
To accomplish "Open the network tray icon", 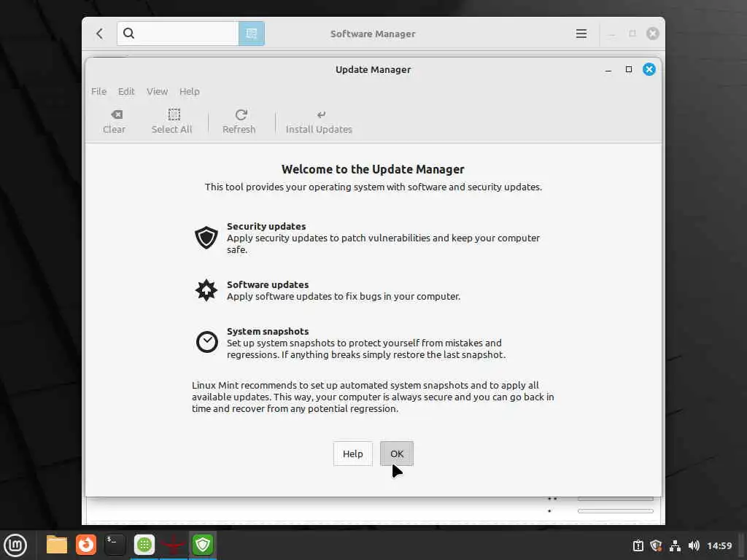I will [x=675, y=545].
